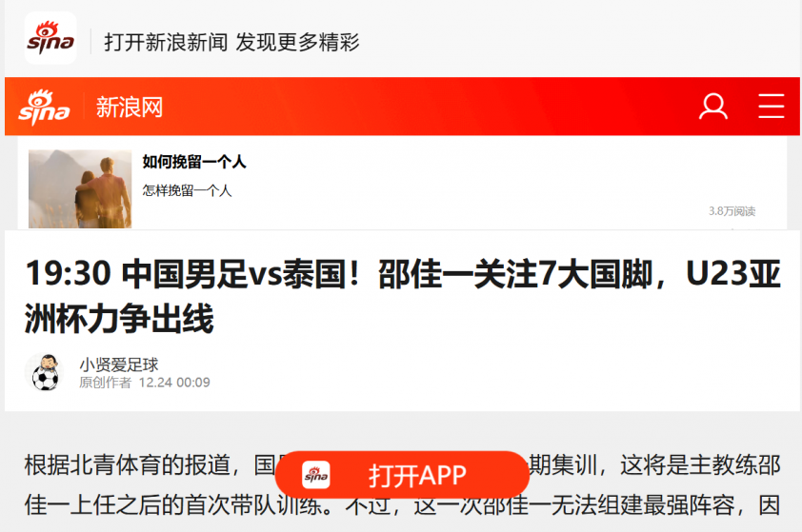Click the article title about 中国男足vs泰国
This screenshot has height=532, width=802.
tap(403, 296)
